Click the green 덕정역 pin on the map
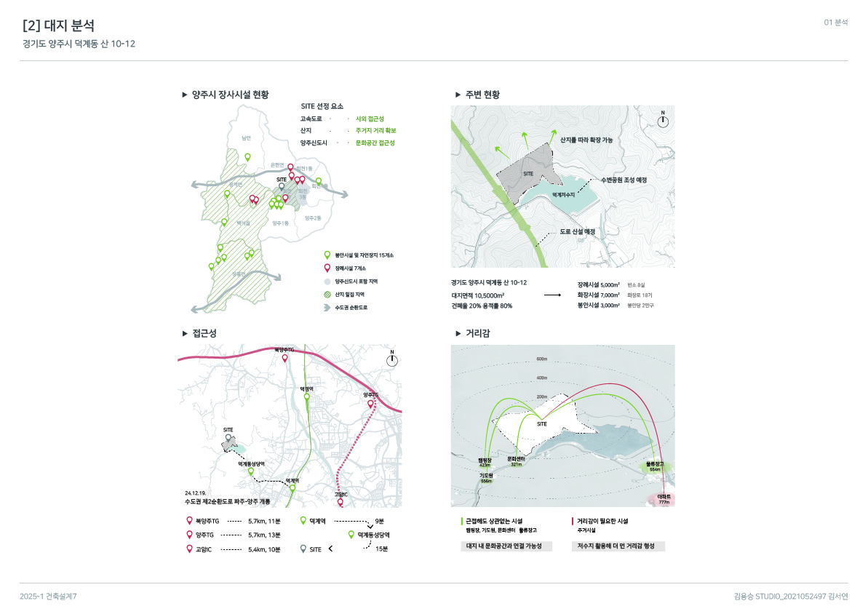The width and height of the screenshot is (868, 614). [x=306, y=397]
